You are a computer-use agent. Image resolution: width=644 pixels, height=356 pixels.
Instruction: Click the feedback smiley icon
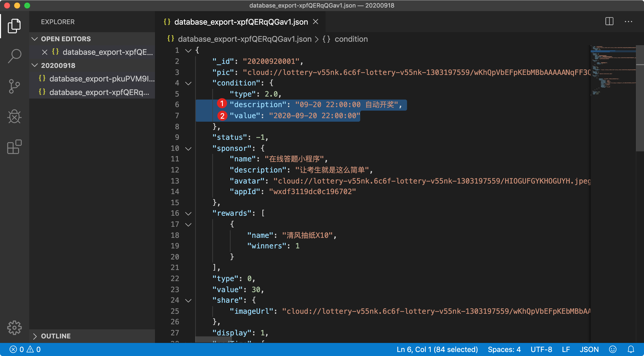pos(613,349)
